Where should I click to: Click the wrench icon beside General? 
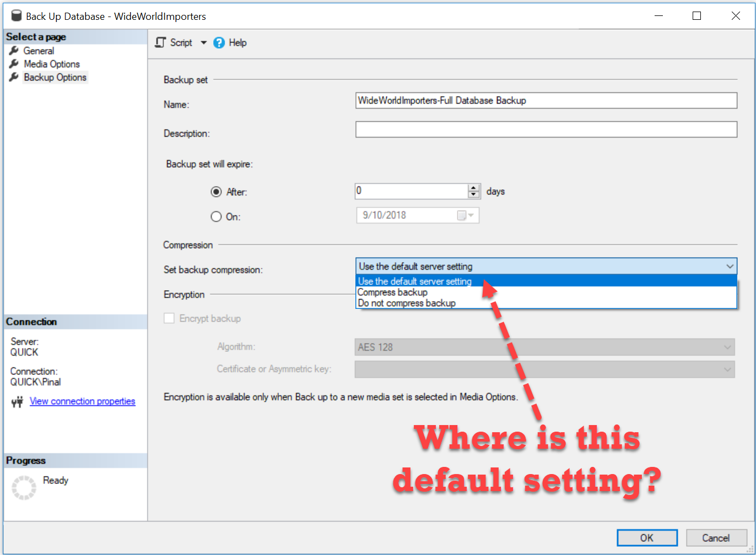click(14, 51)
